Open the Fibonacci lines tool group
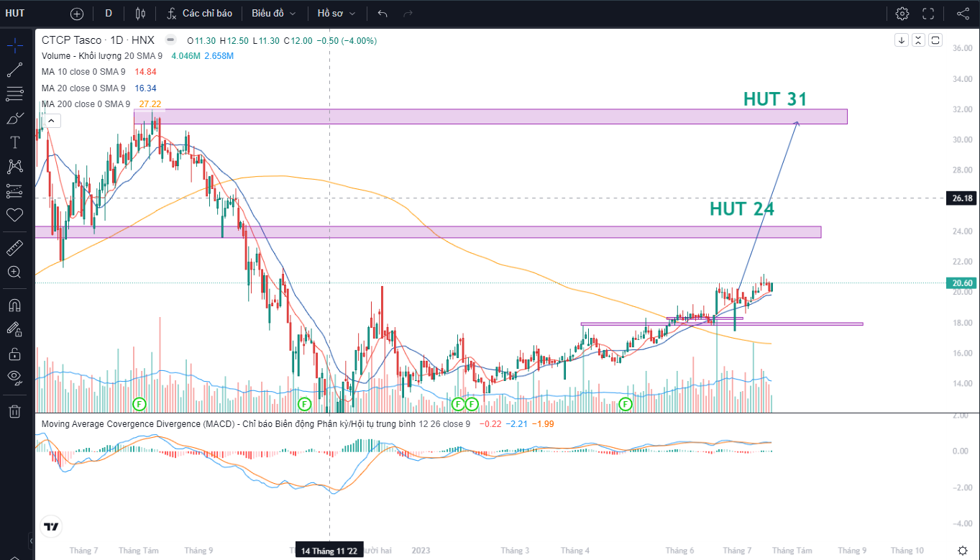The width and height of the screenshot is (980, 560). (14, 93)
